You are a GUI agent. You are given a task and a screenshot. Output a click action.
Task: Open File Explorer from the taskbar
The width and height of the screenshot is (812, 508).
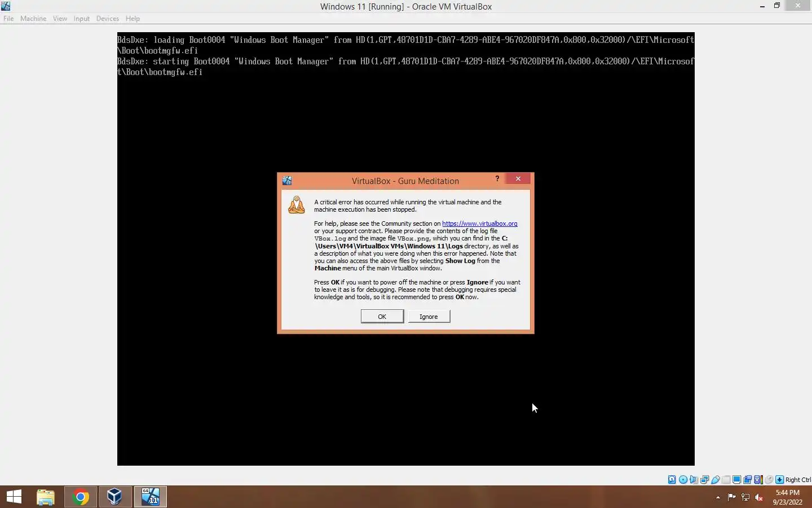(46, 497)
